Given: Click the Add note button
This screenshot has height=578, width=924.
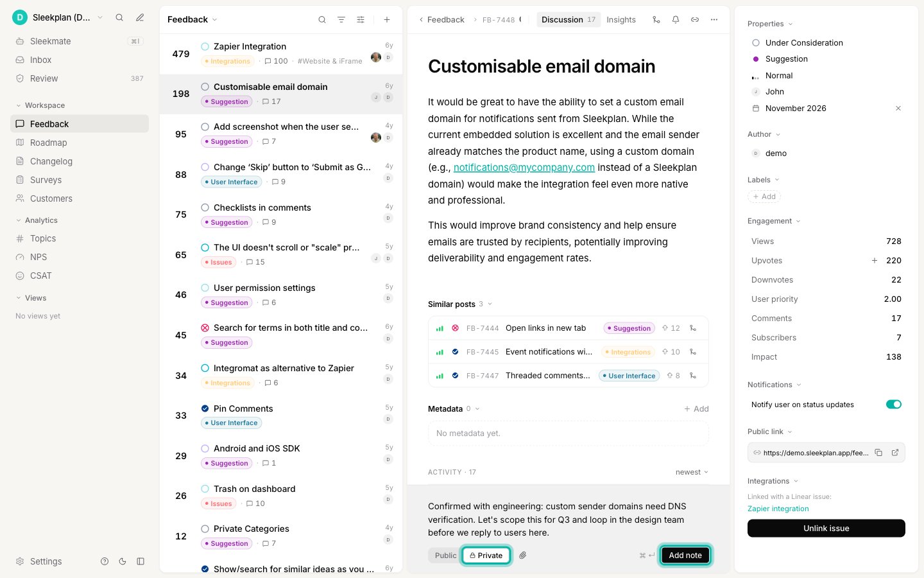Looking at the screenshot, I should [x=685, y=556].
